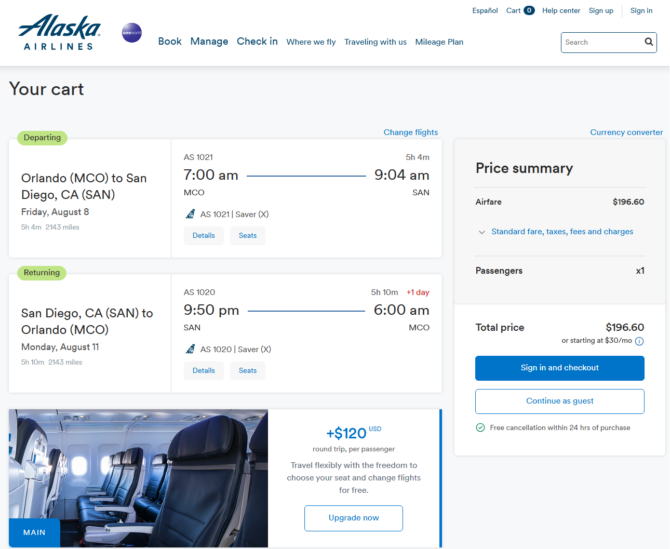Open the Manage menu
The height and width of the screenshot is (549, 670).
click(x=209, y=41)
